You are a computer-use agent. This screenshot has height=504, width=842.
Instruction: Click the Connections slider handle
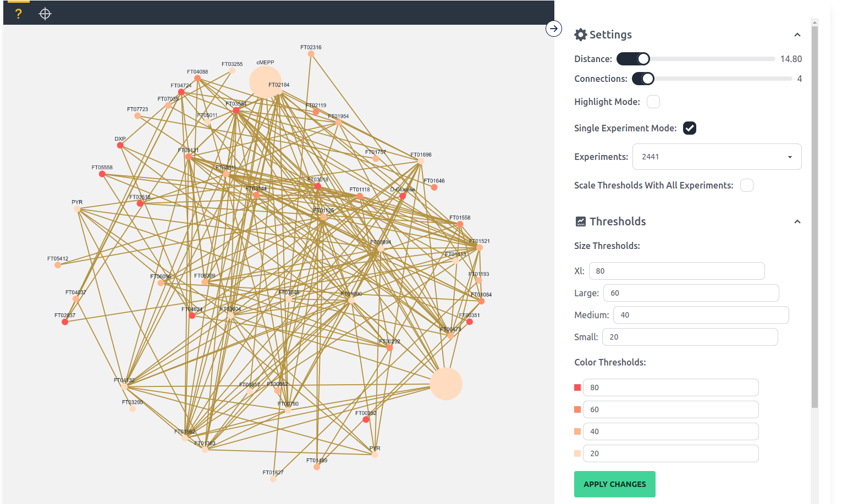coord(648,79)
